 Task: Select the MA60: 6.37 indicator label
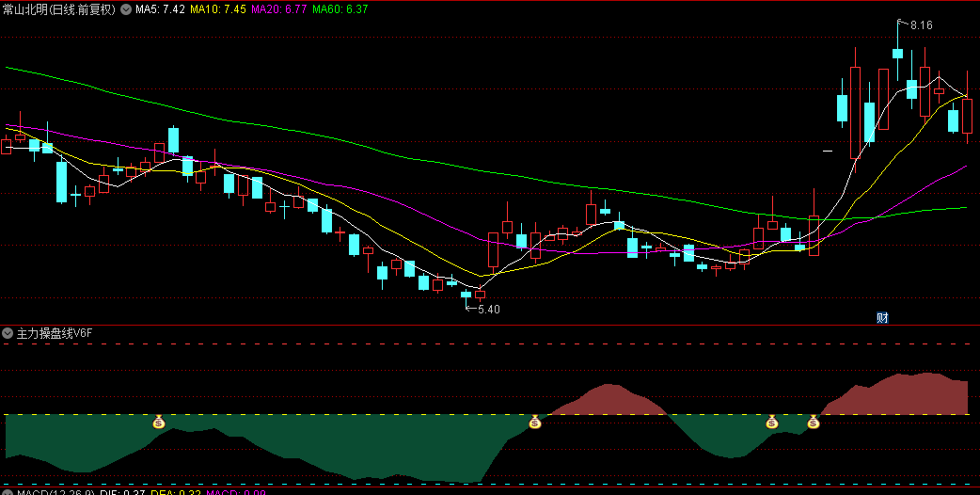pyautogui.click(x=340, y=9)
